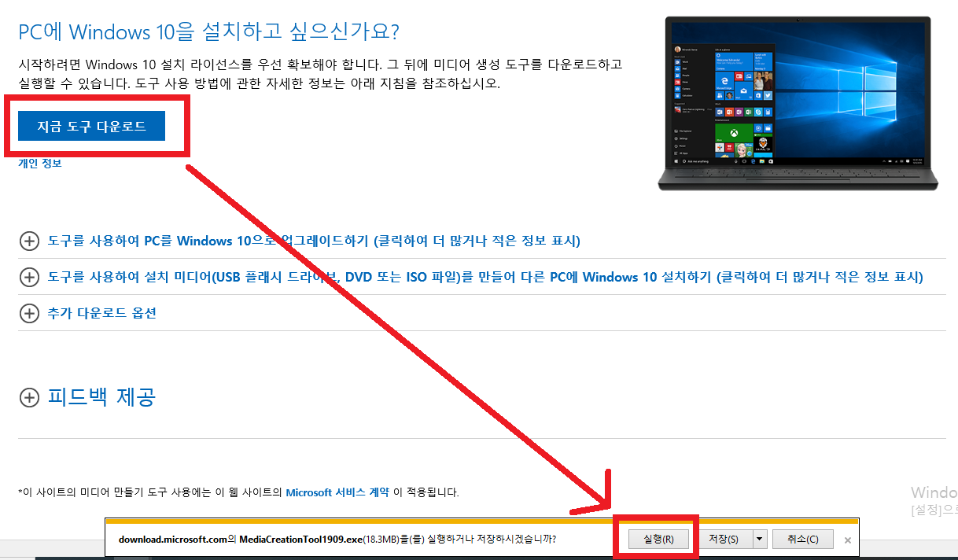Expand the Windows 10으로 업그레이드하기 plus icon
This screenshot has height=560, width=958.
[x=29, y=241]
